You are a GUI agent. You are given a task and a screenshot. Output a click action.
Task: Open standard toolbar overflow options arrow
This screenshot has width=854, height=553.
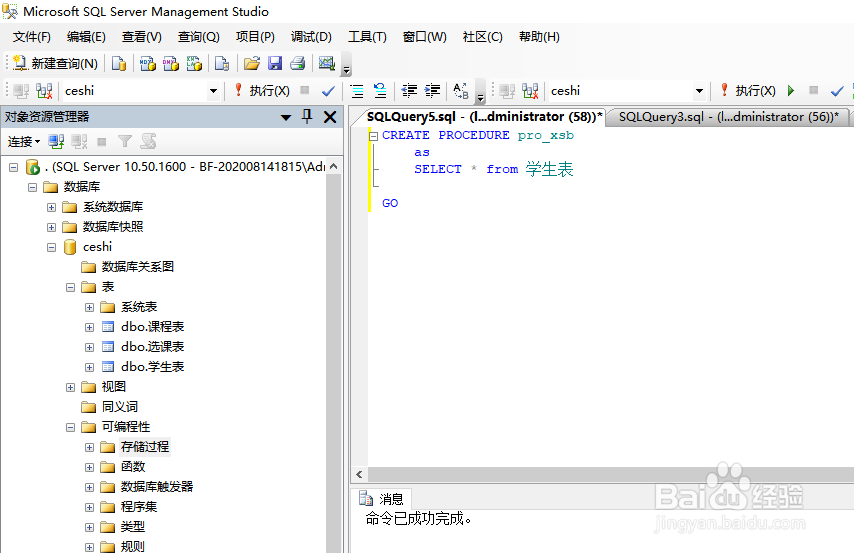coord(346,70)
